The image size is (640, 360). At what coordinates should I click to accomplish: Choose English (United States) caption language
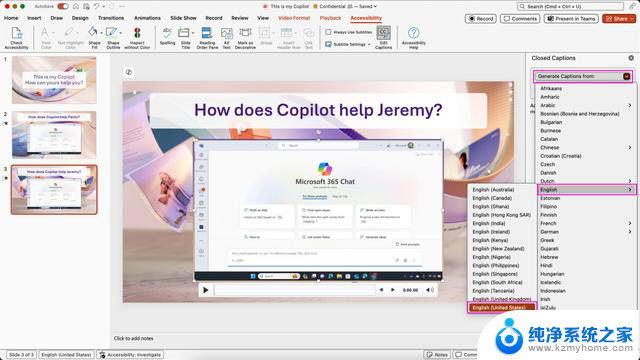pos(502,307)
